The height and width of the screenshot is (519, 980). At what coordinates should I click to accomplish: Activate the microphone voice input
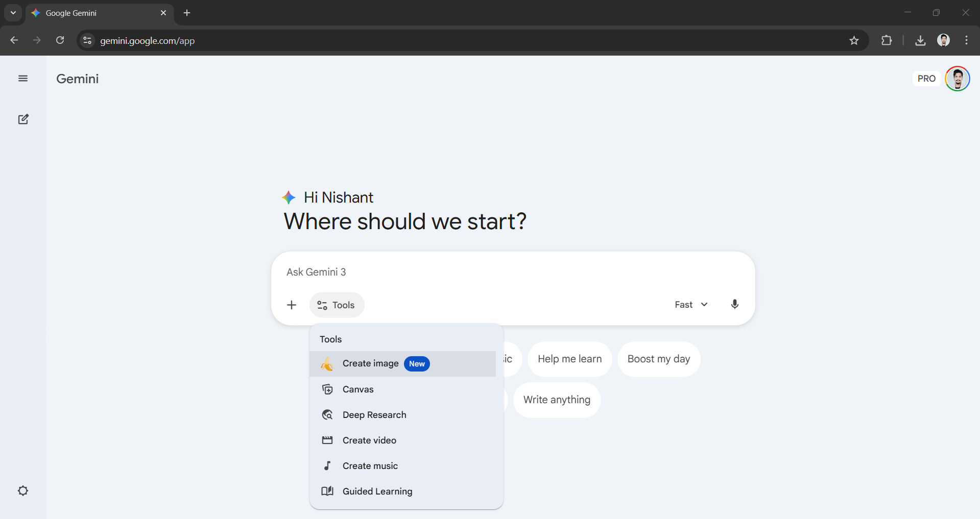coord(734,305)
